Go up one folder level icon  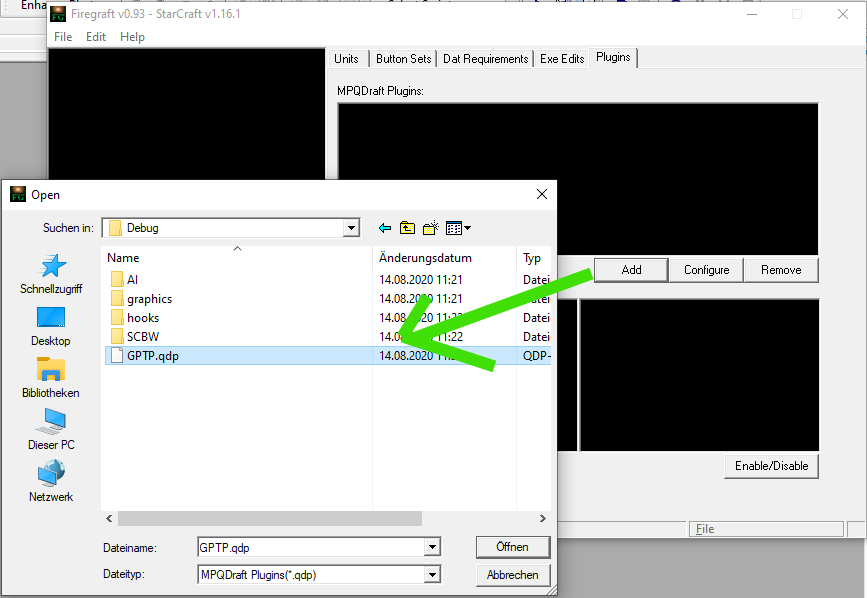407,228
